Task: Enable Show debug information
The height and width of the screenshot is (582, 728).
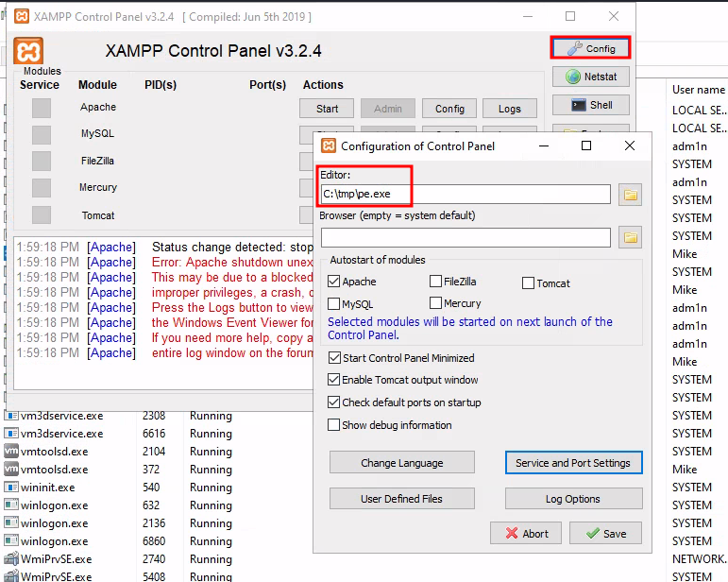Action: coord(334,424)
